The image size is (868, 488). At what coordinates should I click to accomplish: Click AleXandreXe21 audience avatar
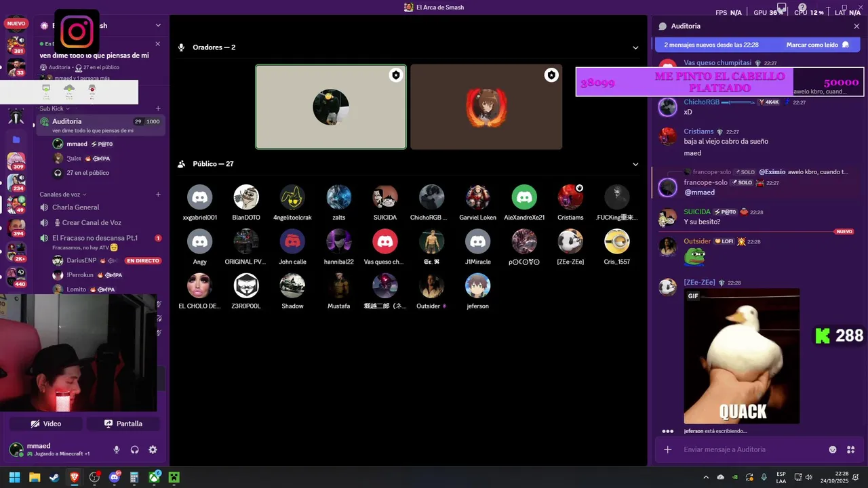[524, 197]
